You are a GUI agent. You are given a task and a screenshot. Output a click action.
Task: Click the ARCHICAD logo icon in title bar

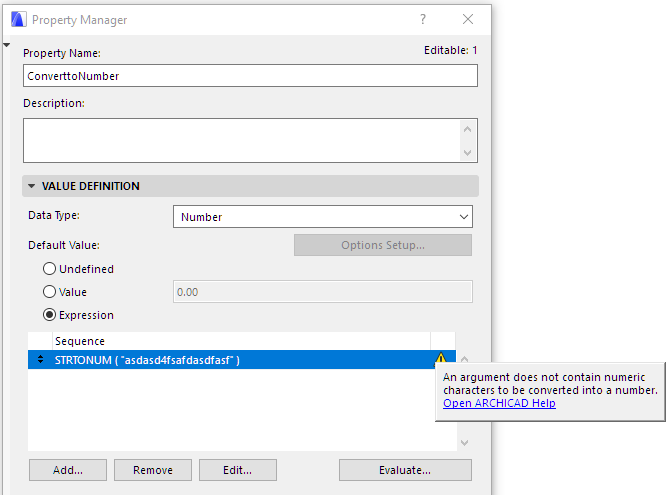(18, 20)
